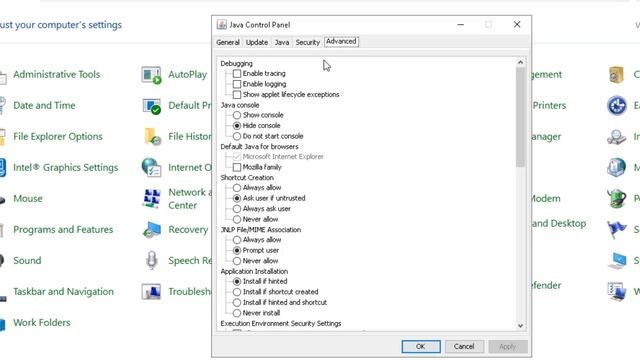Check the Mozilla family browser option
Image resolution: width=640 pixels, height=360 pixels.
point(237,167)
